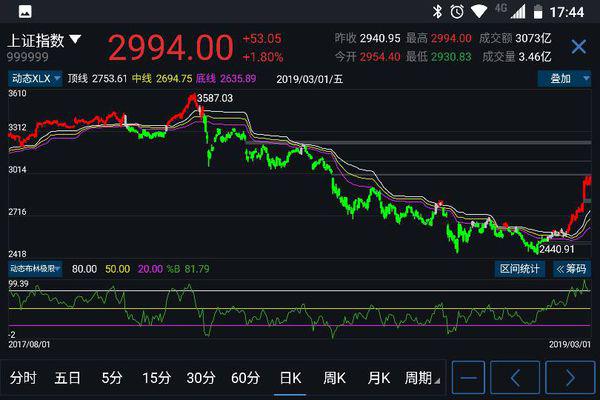The height and width of the screenshot is (400, 600).
Task: Tap the +53.05 change value
Action: pyautogui.click(x=262, y=39)
